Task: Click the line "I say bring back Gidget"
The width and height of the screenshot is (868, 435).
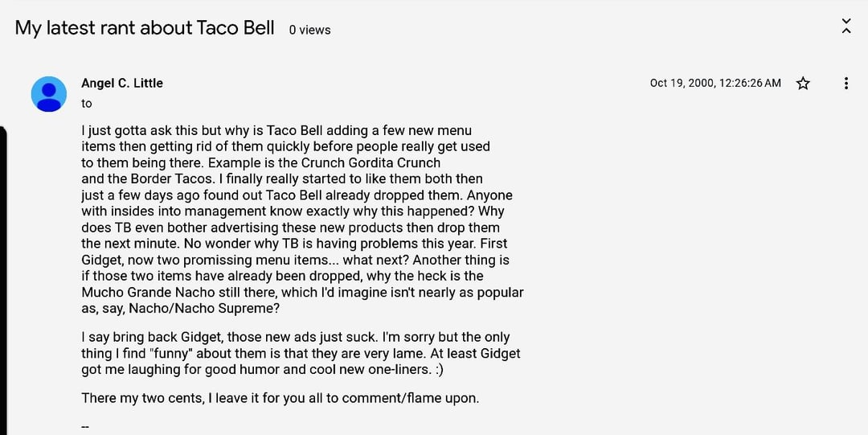Action: (x=295, y=337)
